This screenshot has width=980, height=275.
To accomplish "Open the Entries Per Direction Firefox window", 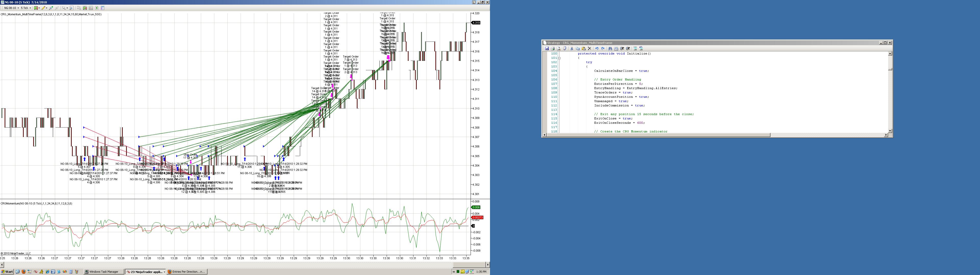I will point(186,272).
